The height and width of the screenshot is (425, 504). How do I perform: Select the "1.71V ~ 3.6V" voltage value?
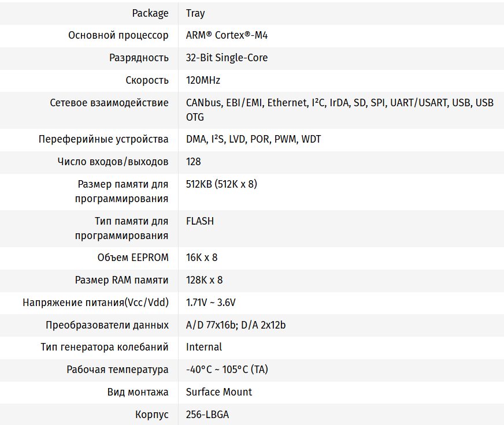pyautogui.click(x=210, y=303)
